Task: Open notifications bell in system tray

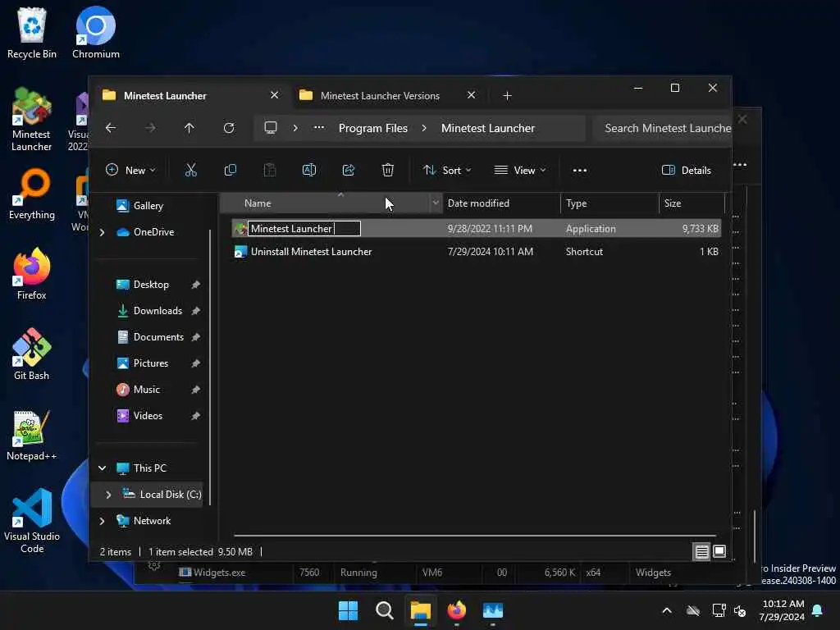Action: point(818,610)
